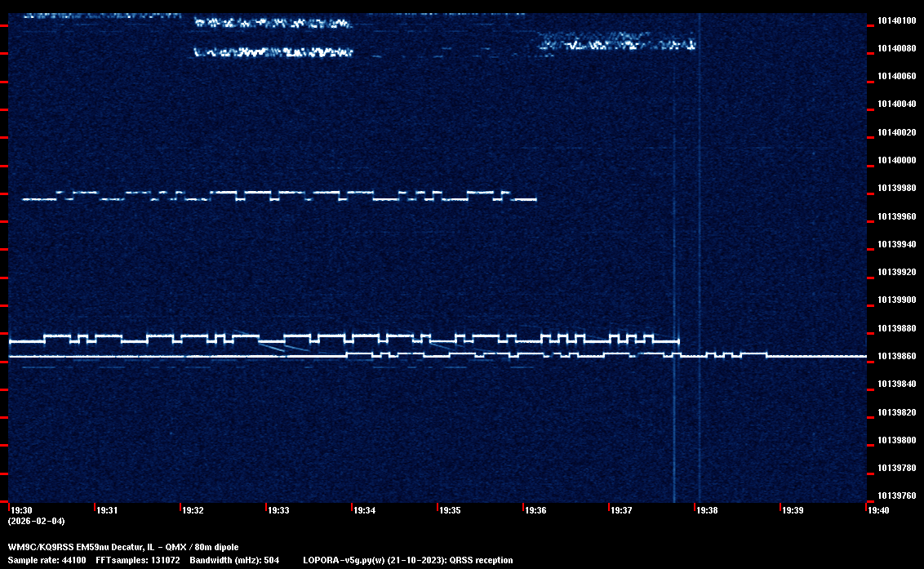Select the 10140000 frequency scale label
This screenshot has width=924, height=569.
click(x=895, y=160)
